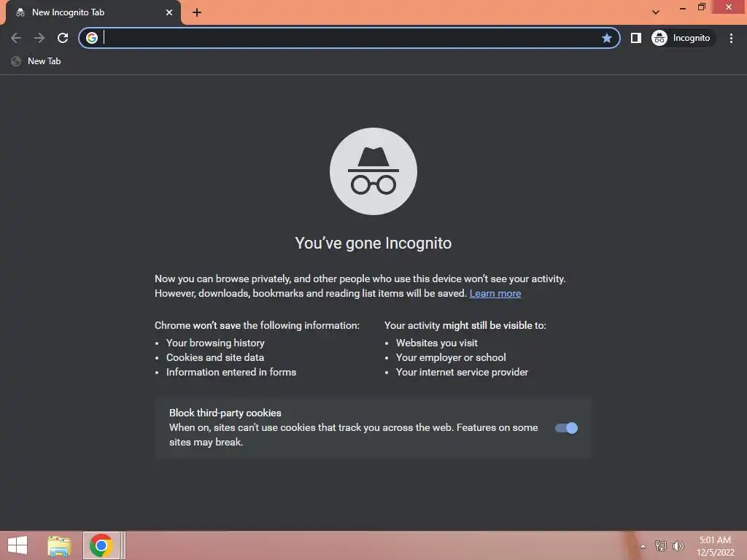Click the 'Block third-party cookies' title
Image resolution: width=747 pixels, height=560 pixels.
click(x=225, y=413)
